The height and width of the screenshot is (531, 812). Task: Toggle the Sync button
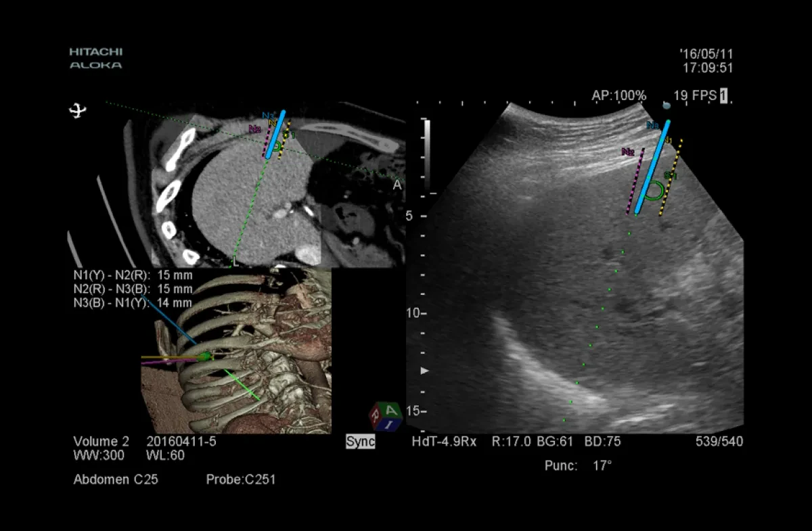coord(360,442)
